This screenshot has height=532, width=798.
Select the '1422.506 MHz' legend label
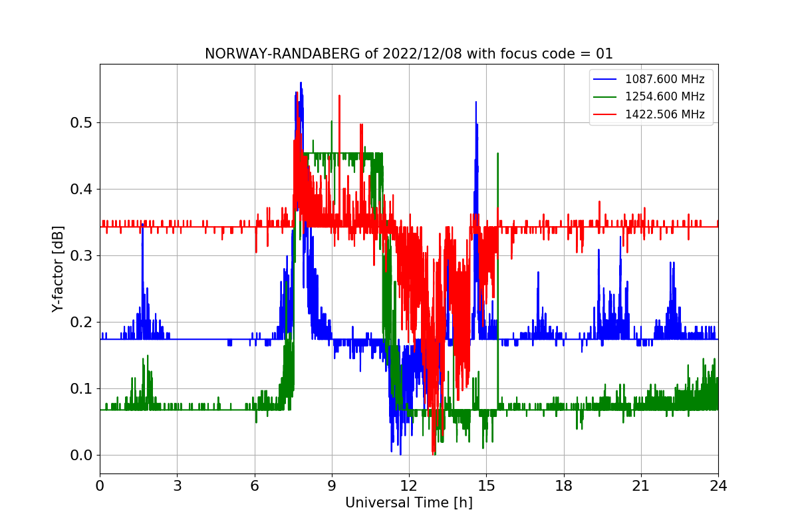(x=664, y=114)
